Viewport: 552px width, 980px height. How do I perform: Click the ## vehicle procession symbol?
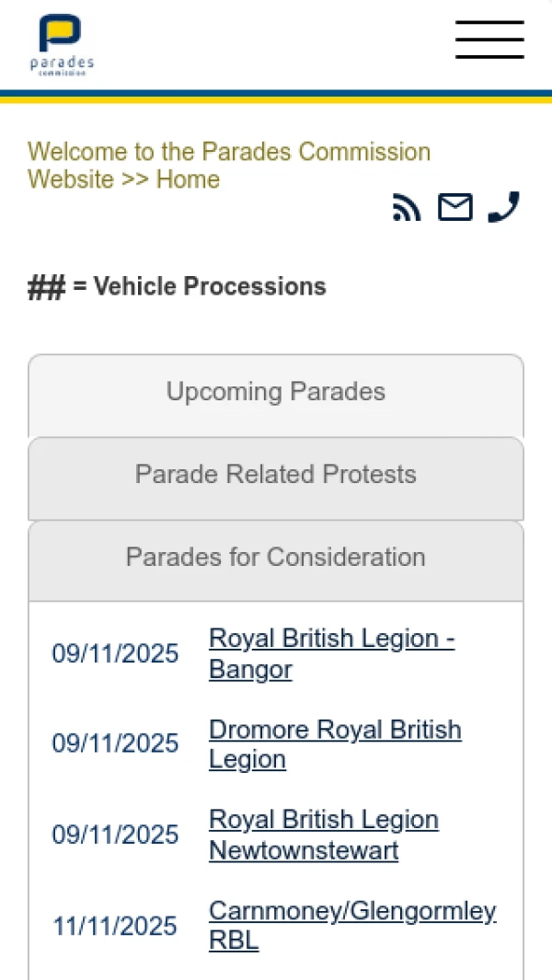click(x=46, y=287)
